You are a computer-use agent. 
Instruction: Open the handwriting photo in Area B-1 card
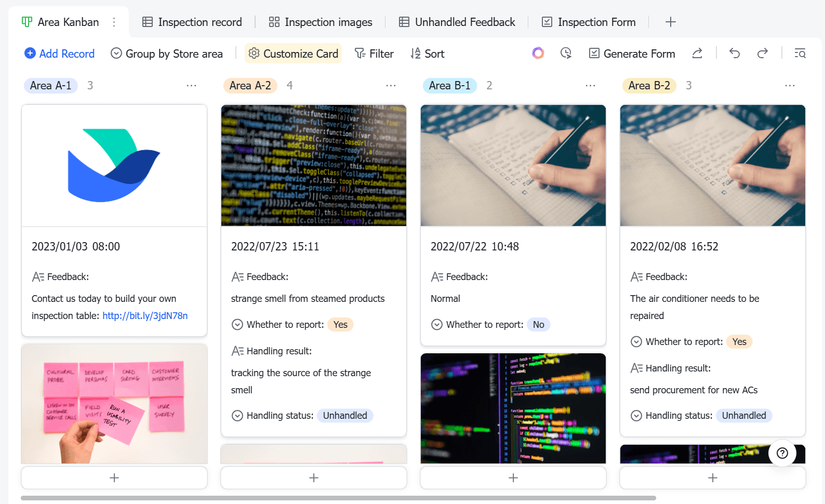point(513,166)
